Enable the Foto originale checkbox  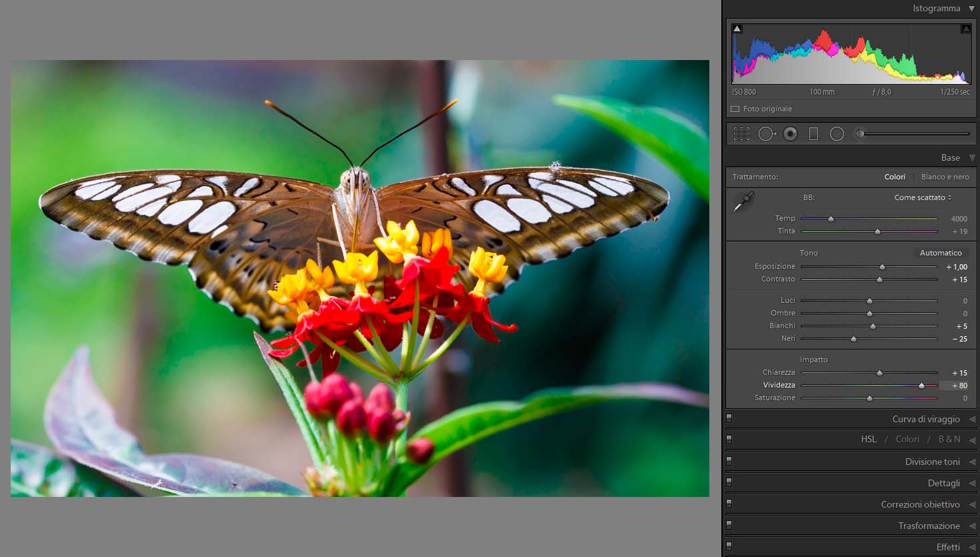pos(735,109)
